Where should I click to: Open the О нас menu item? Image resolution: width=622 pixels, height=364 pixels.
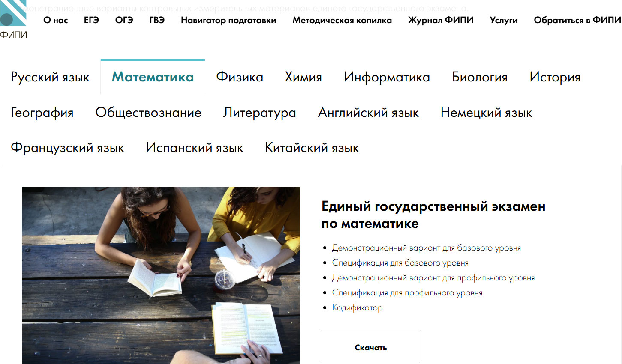pyautogui.click(x=55, y=20)
